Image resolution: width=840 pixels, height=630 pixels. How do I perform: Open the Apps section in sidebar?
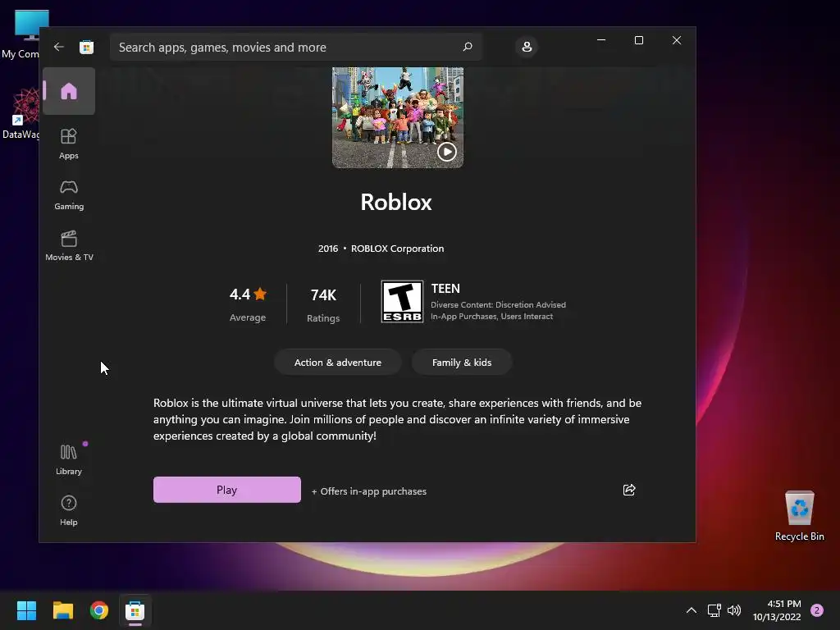(69, 144)
